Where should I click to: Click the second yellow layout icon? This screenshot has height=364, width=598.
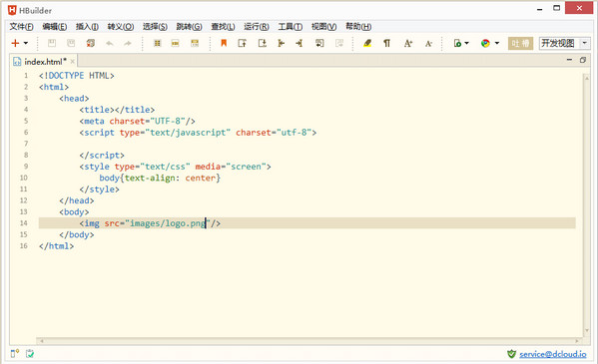pyautogui.click(x=175, y=43)
